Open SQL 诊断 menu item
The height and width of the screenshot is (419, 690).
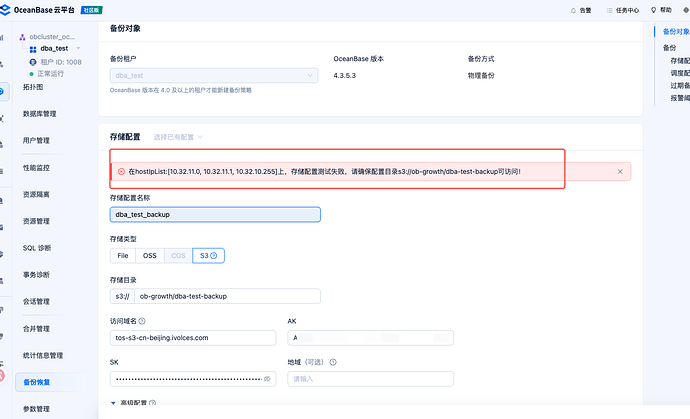[x=37, y=248]
